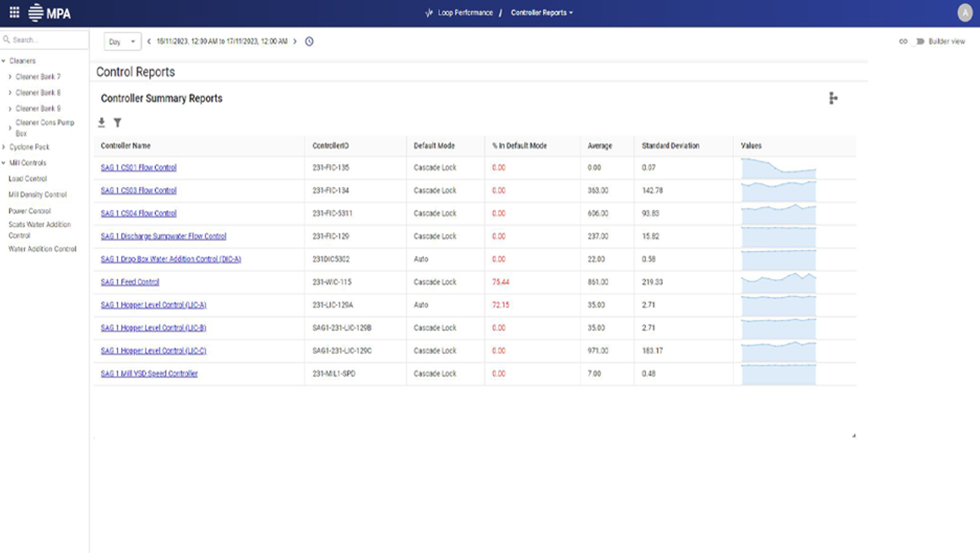Expand Cleaner Bank 7
The image size is (980, 553).
pyautogui.click(x=10, y=77)
